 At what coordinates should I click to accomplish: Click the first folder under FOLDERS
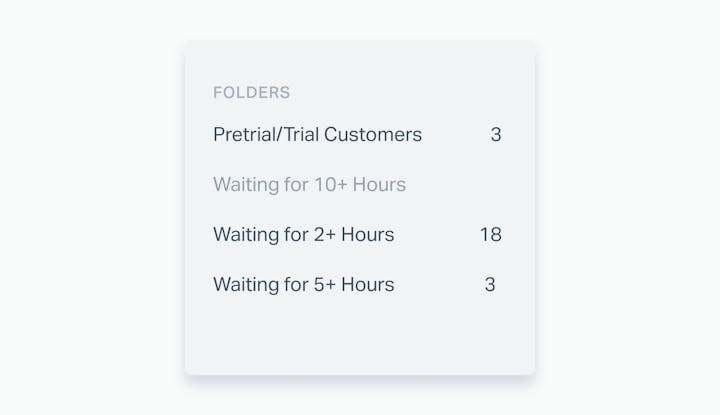click(317, 134)
